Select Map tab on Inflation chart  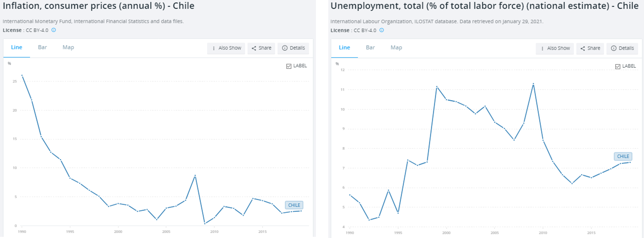(68, 47)
